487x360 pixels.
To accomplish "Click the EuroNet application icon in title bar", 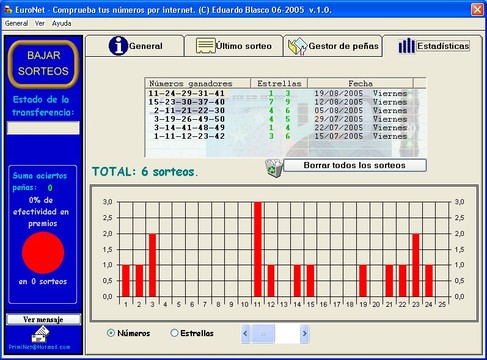I will tap(8, 10).
